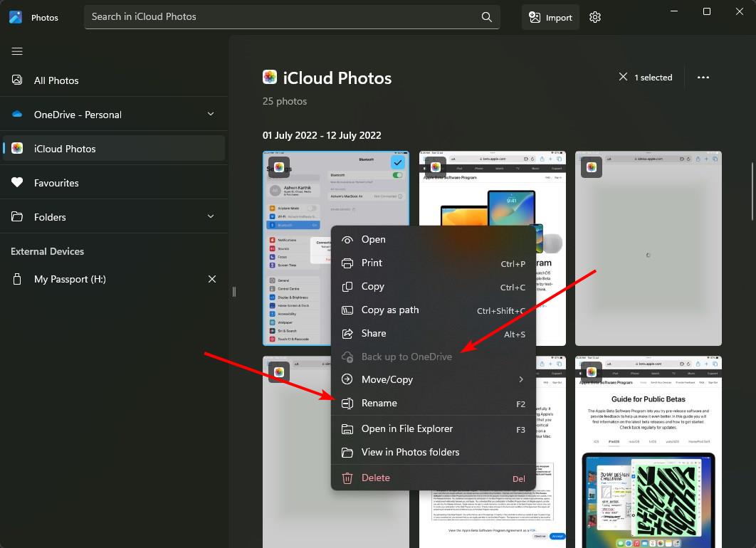Remove My Passport (H:) with X

pos(211,279)
